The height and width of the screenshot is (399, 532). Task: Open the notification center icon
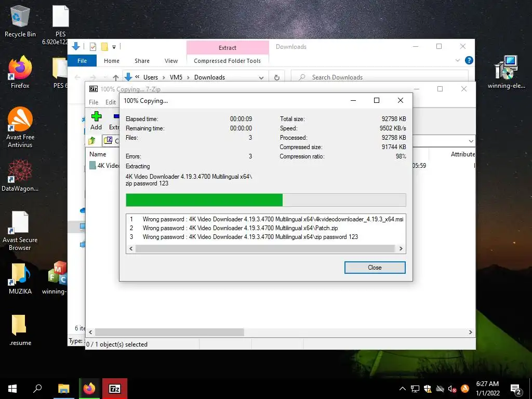(516, 390)
